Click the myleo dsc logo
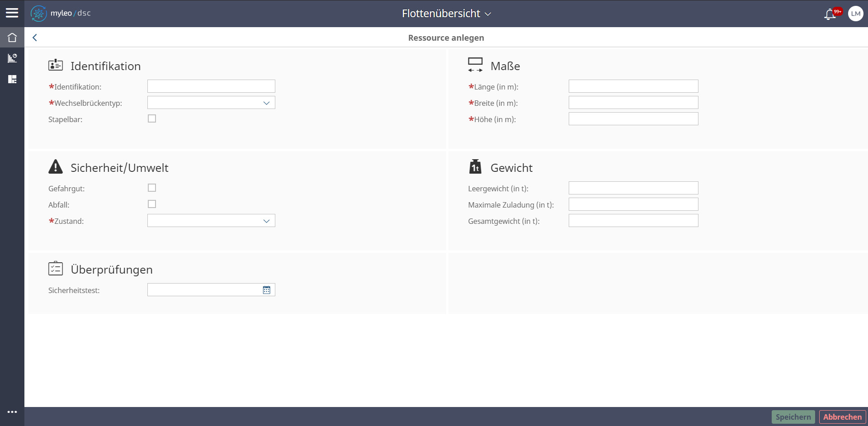The width and height of the screenshot is (868, 426). (x=61, y=14)
